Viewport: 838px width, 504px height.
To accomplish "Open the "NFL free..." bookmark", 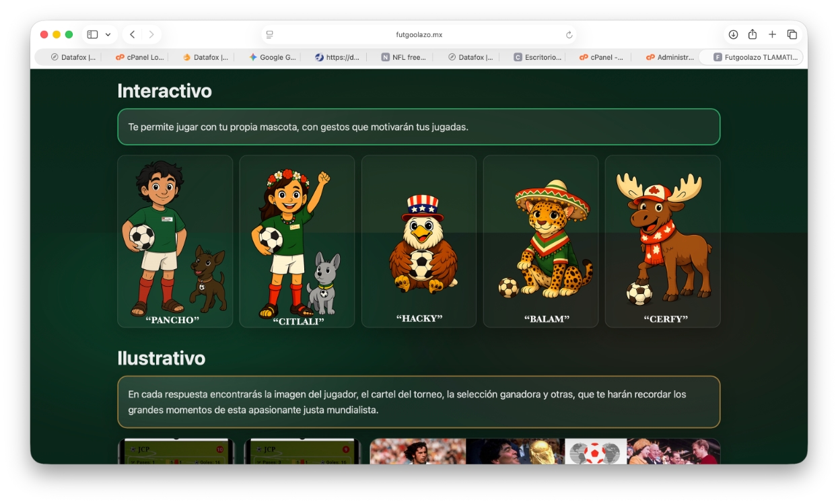I will (x=404, y=57).
